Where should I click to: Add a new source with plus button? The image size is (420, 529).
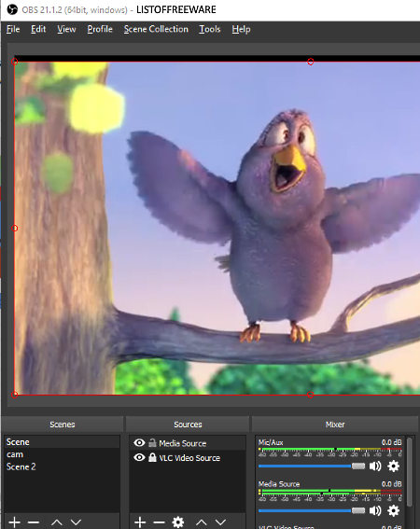coord(140,522)
